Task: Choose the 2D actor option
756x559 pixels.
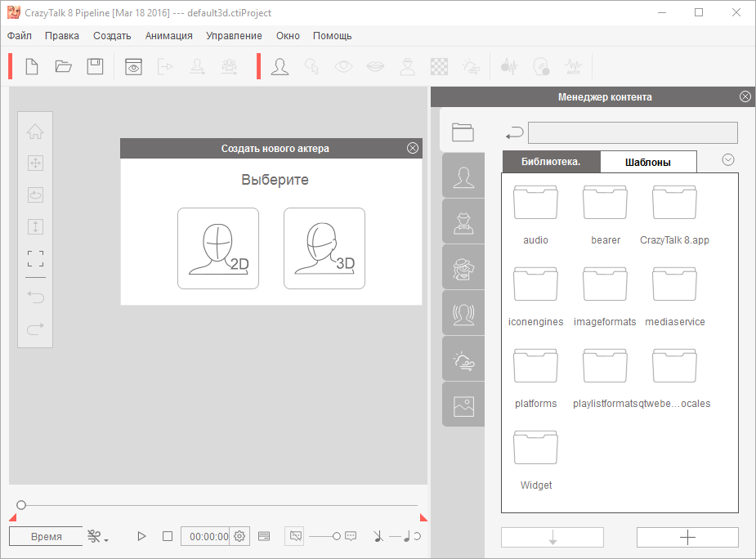Action: (x=218, y=248)
